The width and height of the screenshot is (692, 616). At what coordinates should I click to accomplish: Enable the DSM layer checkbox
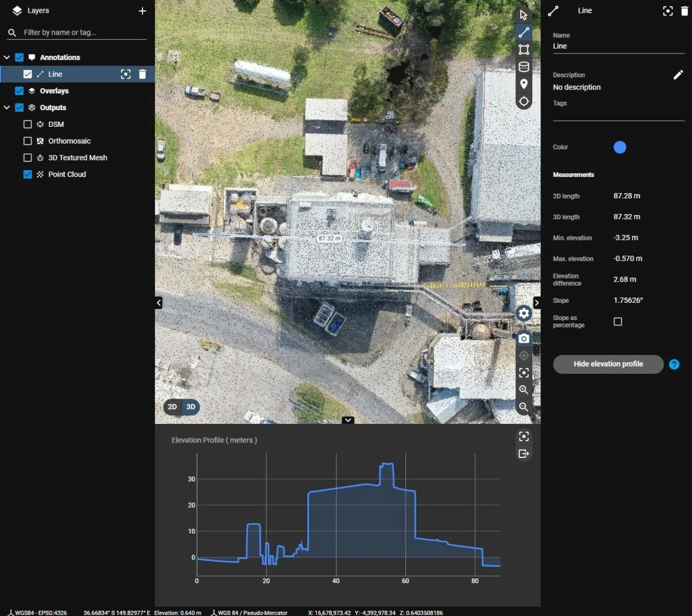pos(27,124)
